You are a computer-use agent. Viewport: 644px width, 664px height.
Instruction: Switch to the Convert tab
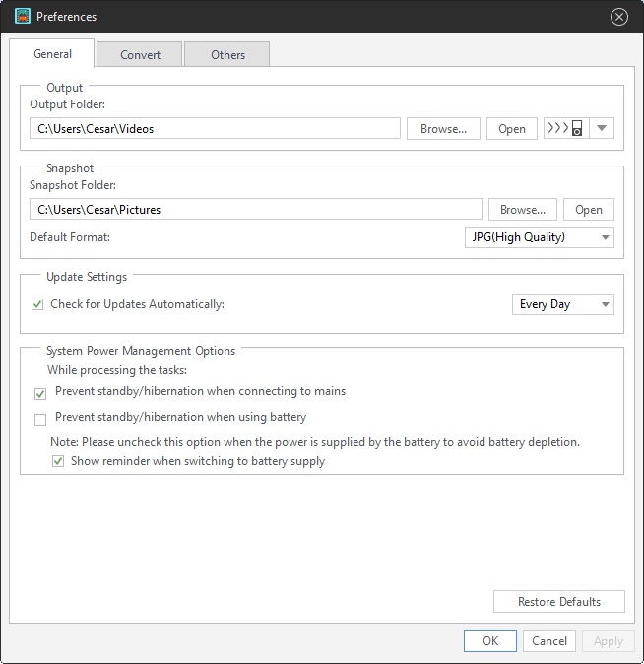click(140, 54)
